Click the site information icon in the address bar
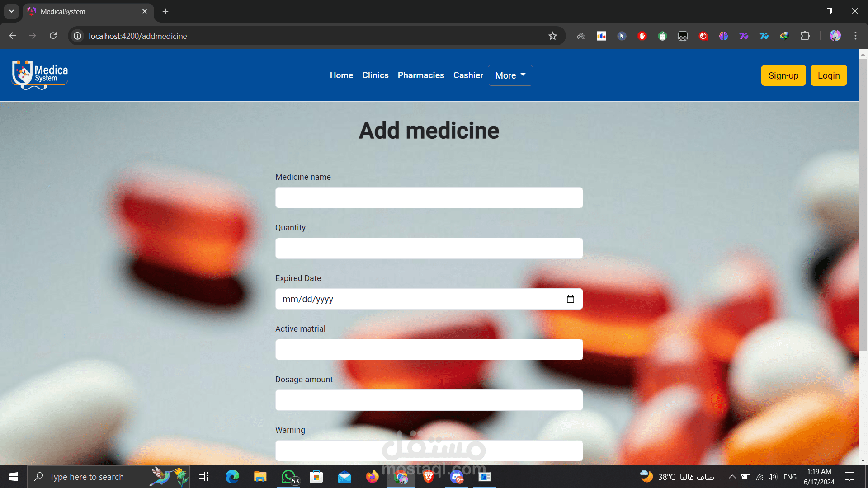This screenshot has width=868, height=488. tap(78, 36)
